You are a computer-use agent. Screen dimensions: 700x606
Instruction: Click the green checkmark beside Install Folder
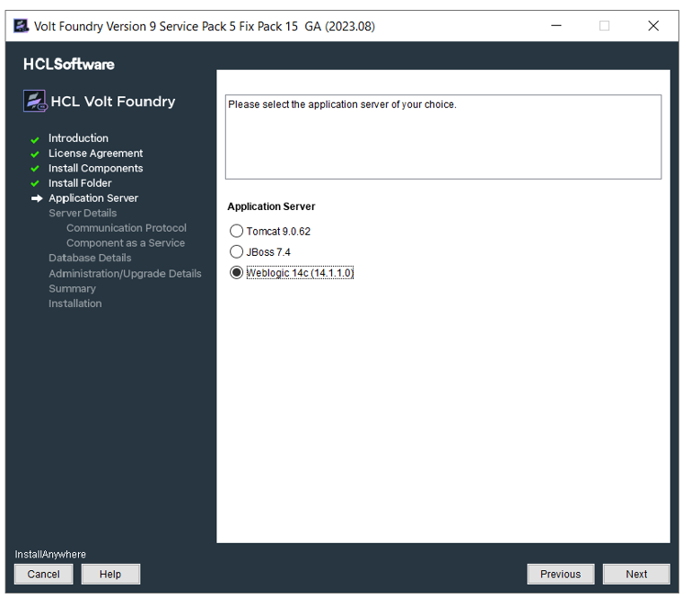pyautogui.click(x=35, y=183)
